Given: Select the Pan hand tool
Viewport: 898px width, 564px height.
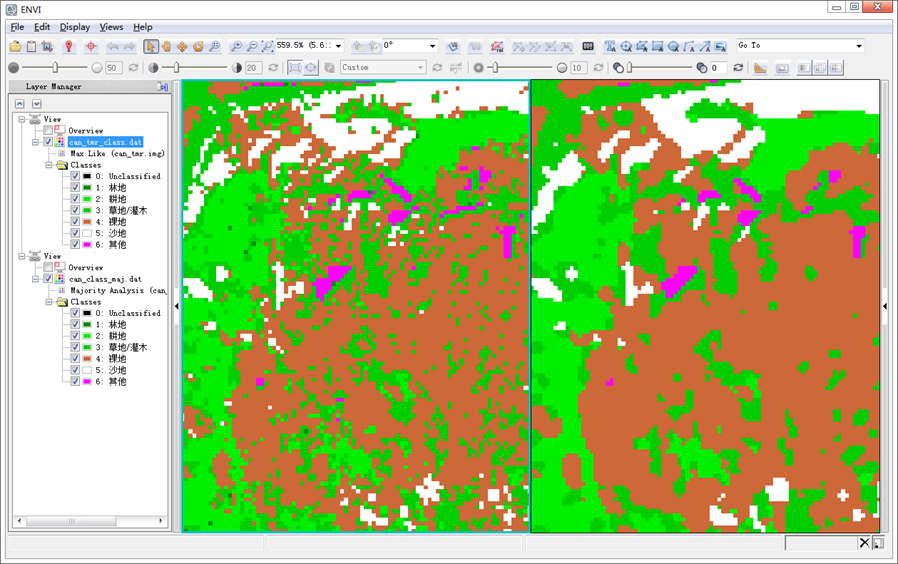Looking at the screenshot, I should (166, 46).
